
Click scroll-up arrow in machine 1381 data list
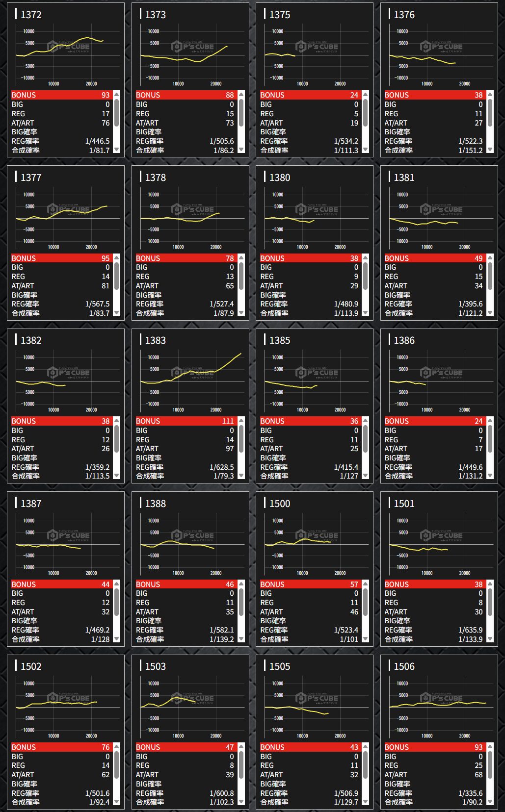click(x=490, y=257)
